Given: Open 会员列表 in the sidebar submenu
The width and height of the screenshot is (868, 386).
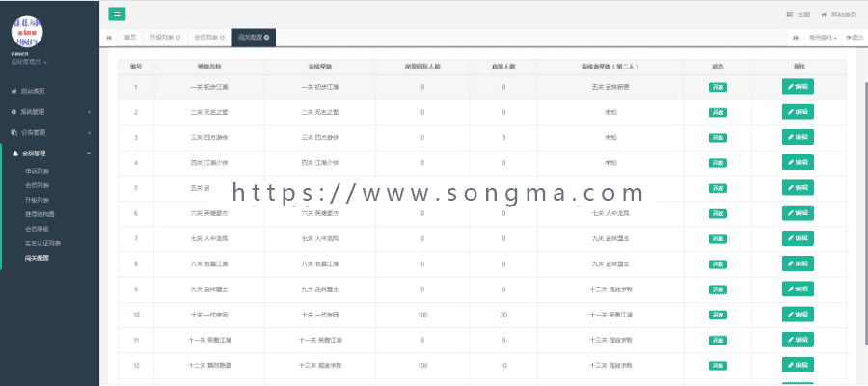Looking at the screenshot, I should click(37, 185).
